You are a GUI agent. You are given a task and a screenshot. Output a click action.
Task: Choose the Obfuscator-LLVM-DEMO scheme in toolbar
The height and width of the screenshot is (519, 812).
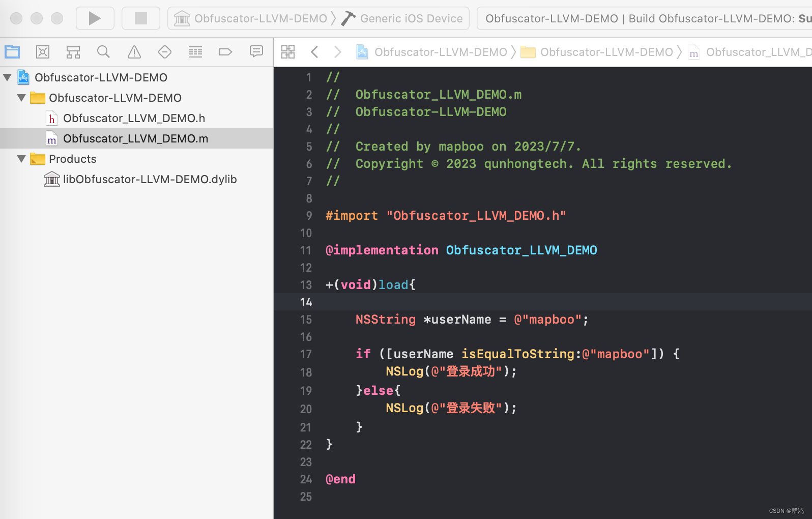point(260,18)
